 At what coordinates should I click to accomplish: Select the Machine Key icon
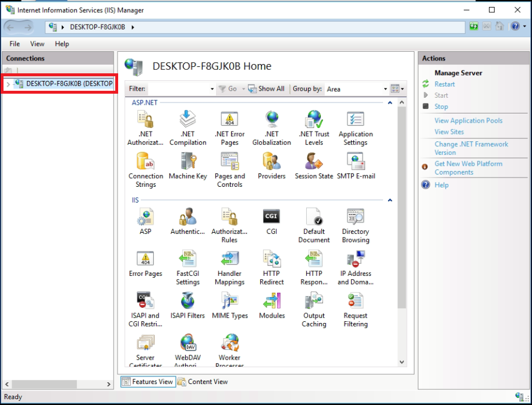pos(187,166)
